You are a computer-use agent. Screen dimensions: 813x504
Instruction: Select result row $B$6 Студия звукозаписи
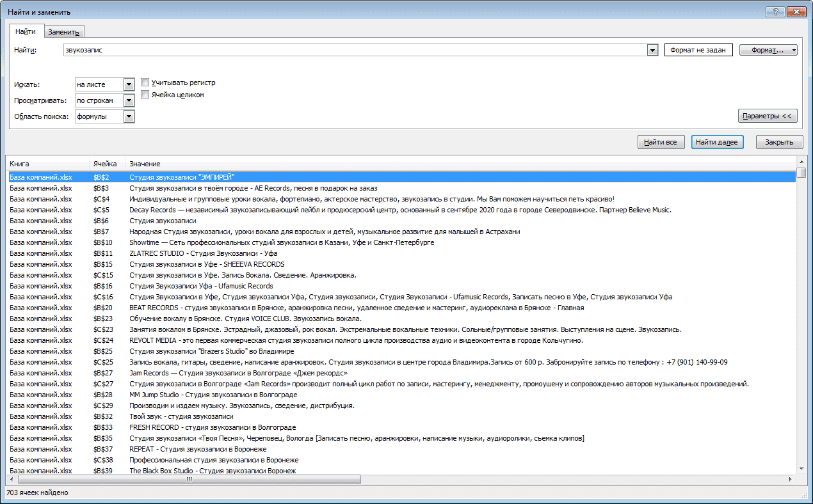click(401, 221)
